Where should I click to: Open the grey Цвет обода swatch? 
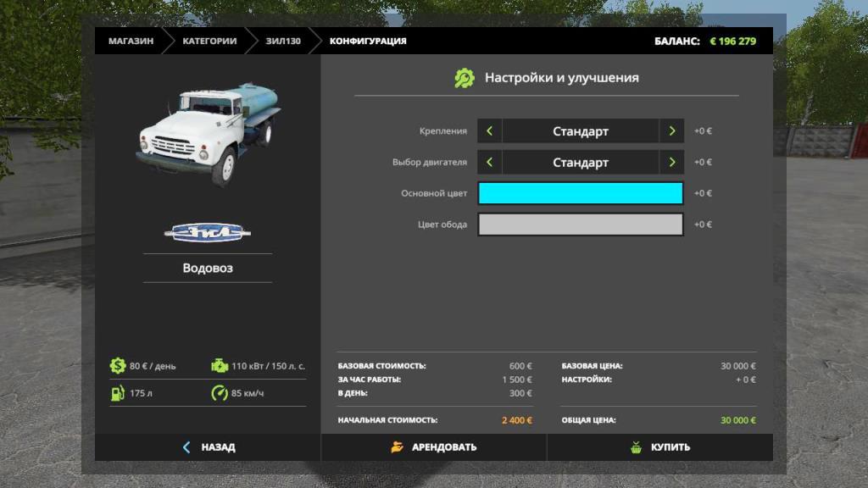click(581, 225)
